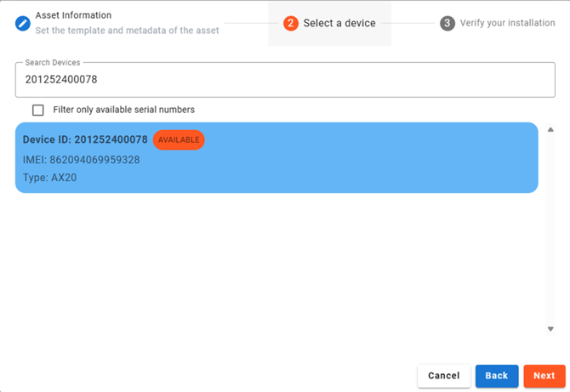This screenshot has width=570, height=392.
Task: Tick the filter available serial numbers checkbox
Action: (38, 110)
